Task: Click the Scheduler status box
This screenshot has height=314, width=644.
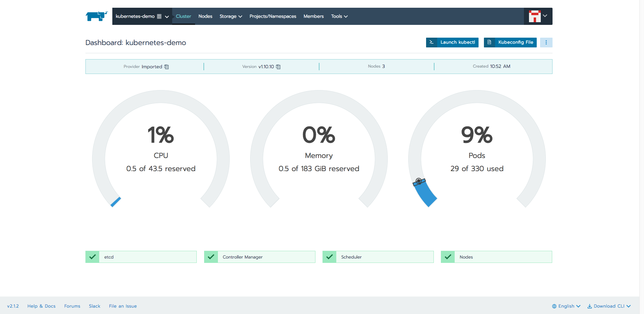Action: (x=378, y=257)
